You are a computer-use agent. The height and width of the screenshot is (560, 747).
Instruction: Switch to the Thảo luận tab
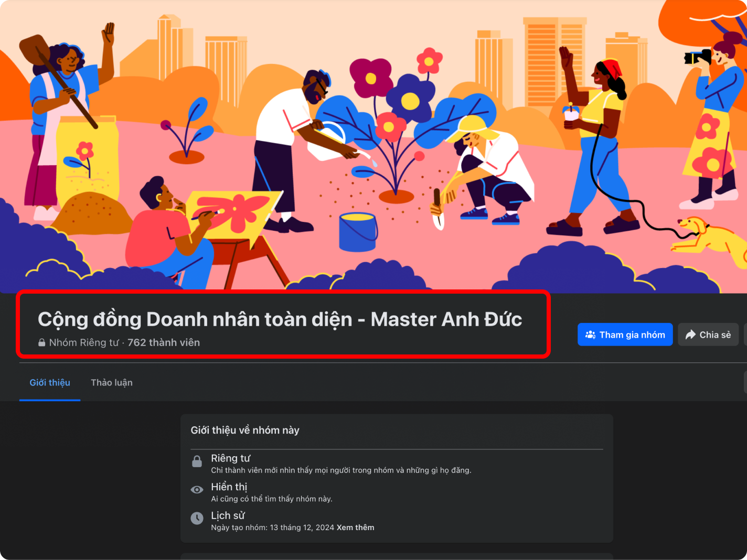coord(112,383)
